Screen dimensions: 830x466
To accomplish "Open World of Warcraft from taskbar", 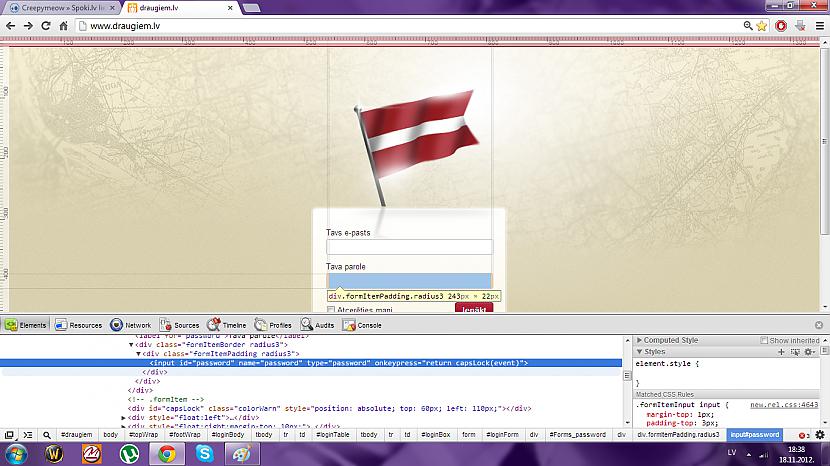I will tap(54, 454).
